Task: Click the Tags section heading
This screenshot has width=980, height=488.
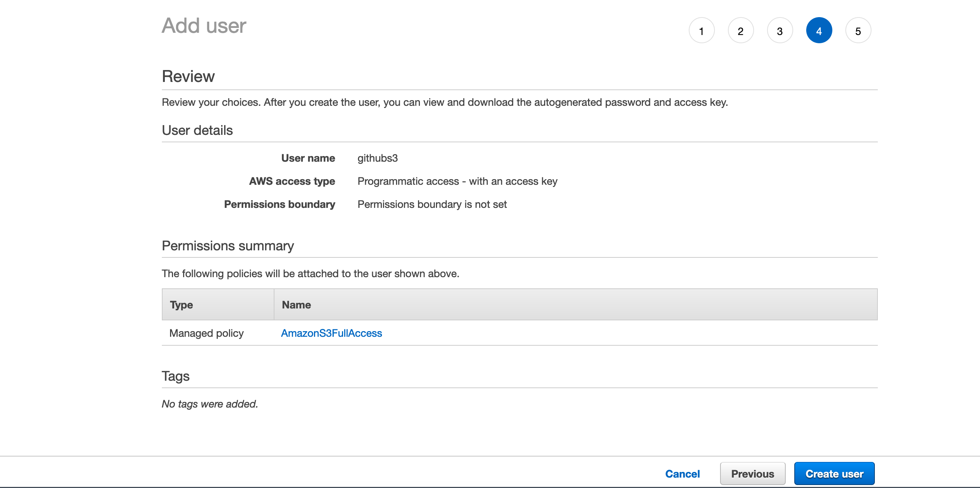Action: [175, 376]
